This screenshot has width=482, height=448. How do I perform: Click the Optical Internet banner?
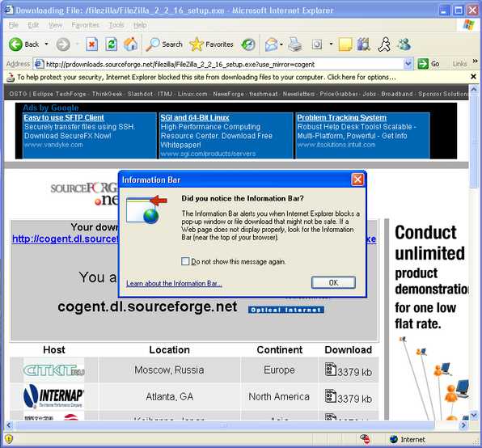click(285, 310)
